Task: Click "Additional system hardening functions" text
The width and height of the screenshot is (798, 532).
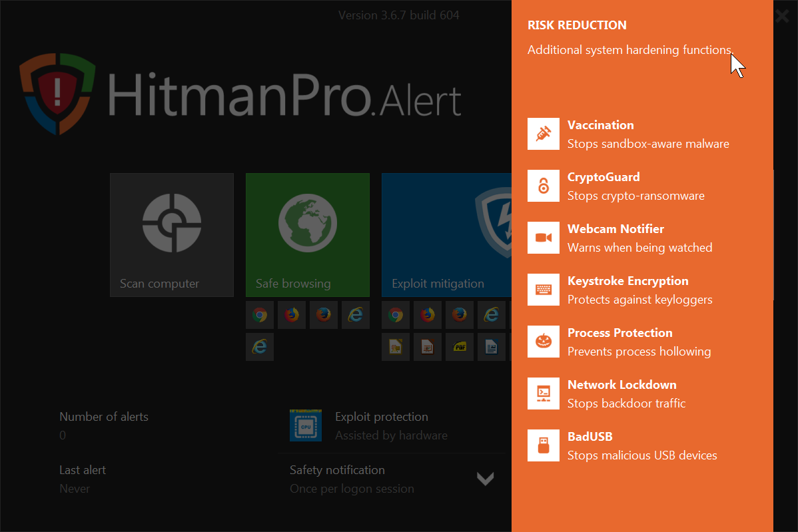Action: point(629,50)
